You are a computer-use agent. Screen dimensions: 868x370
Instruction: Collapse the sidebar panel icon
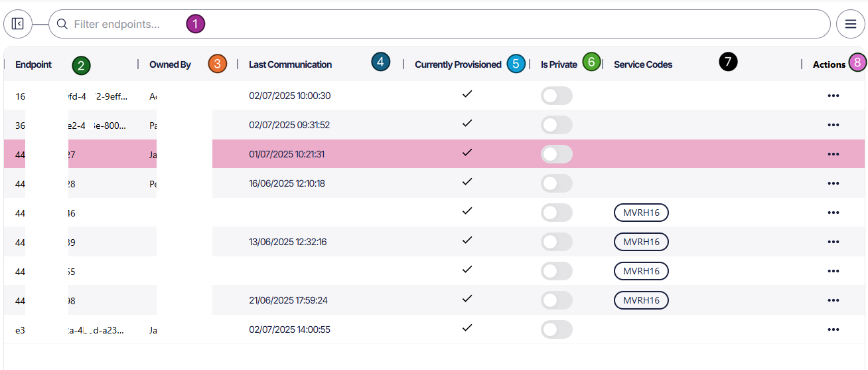tap(18, 24)
